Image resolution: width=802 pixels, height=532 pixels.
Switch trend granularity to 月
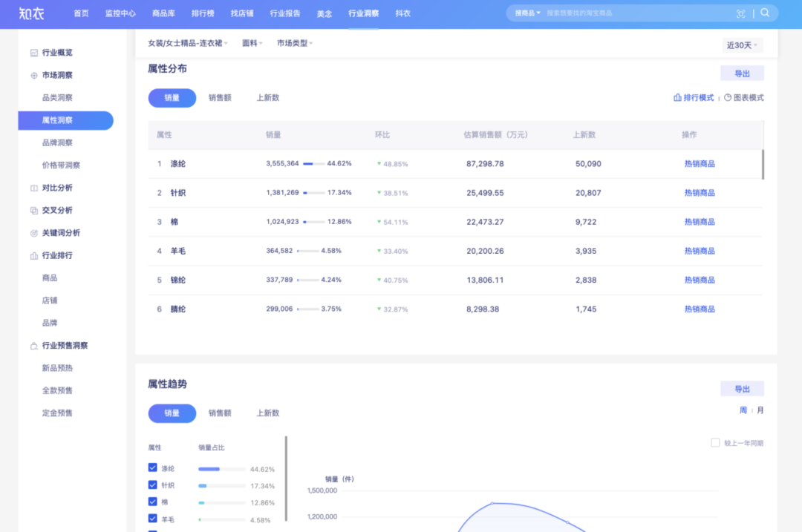tap(760, 410)
